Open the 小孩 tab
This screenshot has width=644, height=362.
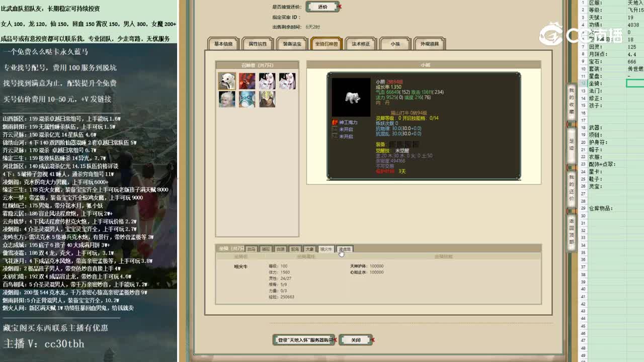coord(395,44)
